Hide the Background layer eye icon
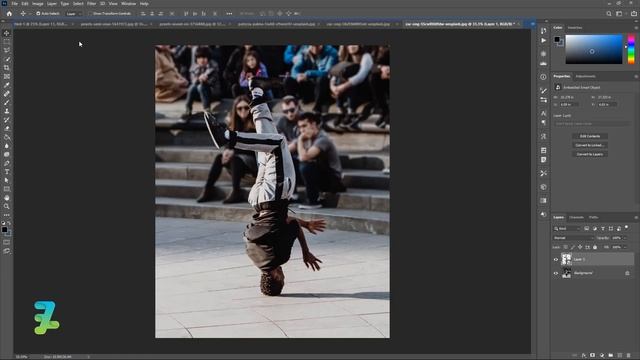 pyautogui.click(x=556, y=273)
